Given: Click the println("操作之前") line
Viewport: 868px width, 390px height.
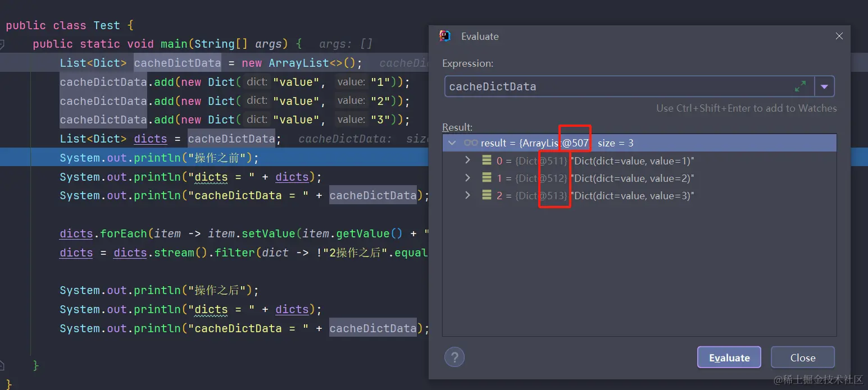Looking at the screenshot, I should (x=160, y=158).
